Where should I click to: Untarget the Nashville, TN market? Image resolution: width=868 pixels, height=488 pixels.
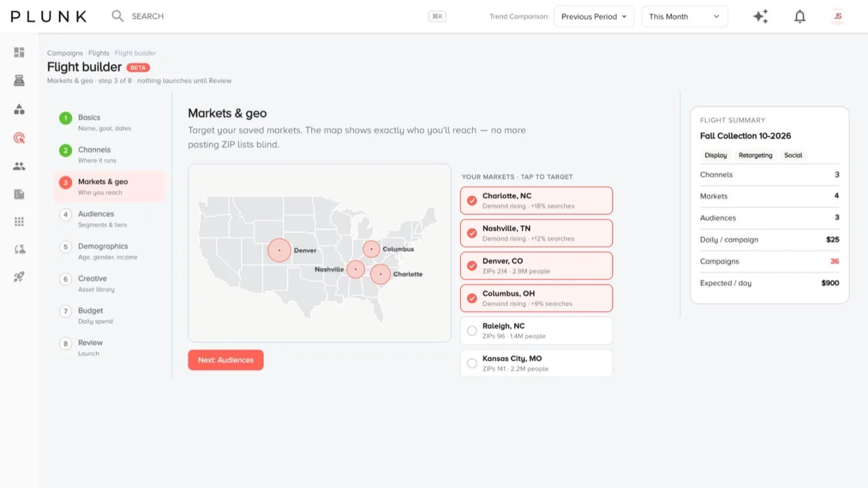[536, 233]
